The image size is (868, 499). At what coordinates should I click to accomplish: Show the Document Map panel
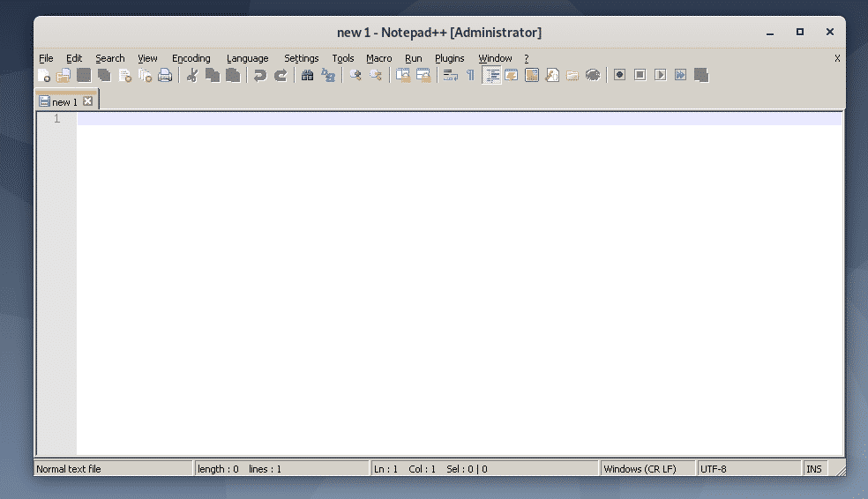(531, 75)
